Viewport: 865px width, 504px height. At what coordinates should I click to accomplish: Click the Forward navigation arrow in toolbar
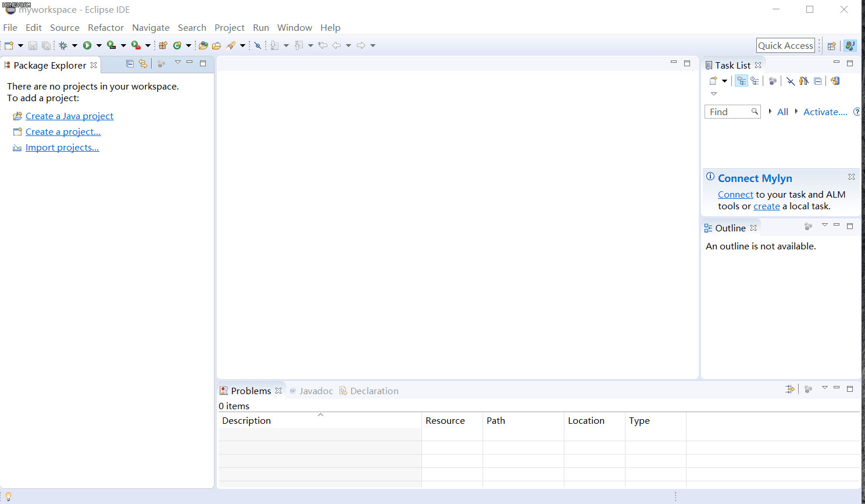pos(361,45)
